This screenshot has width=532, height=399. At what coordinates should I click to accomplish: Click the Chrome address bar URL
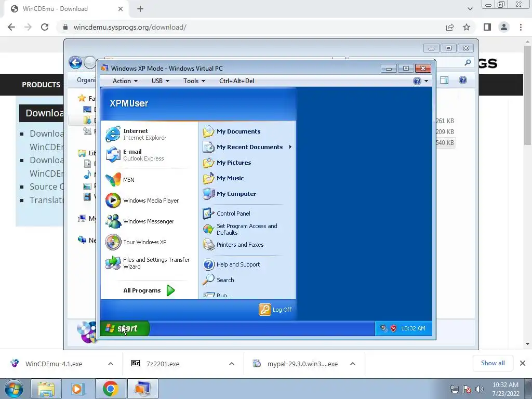pyautogui.click(x=130, y=27)
